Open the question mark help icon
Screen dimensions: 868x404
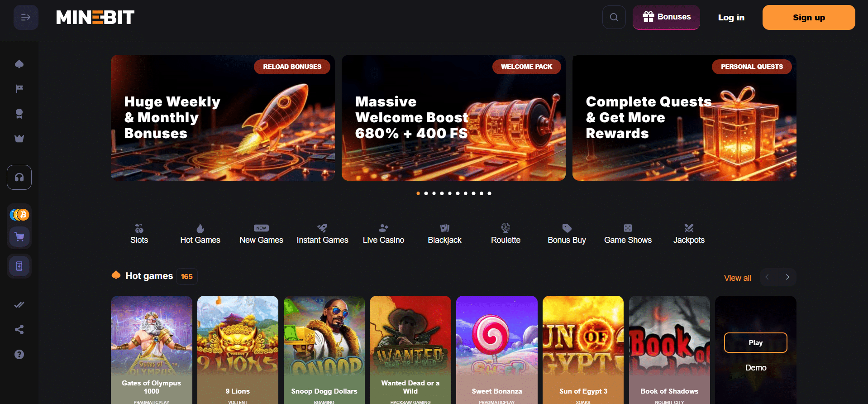point(19,354)
